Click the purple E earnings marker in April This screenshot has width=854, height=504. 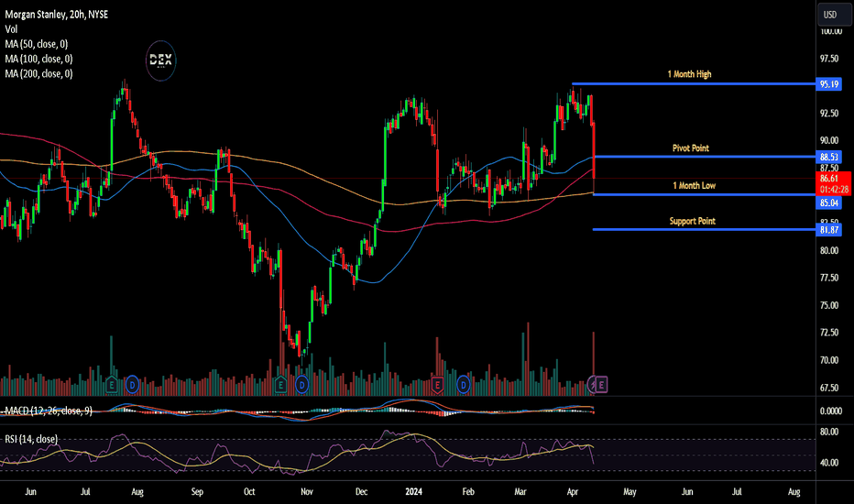coord(601,385)
